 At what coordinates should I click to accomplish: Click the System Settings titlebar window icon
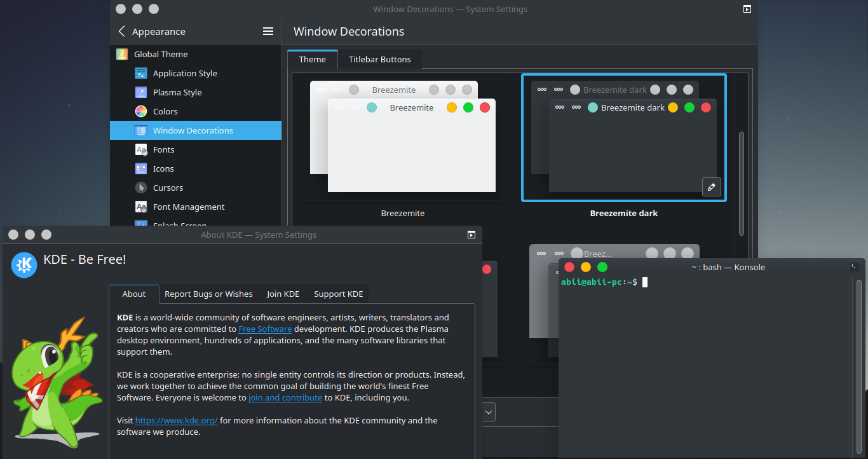pos(747,9)
